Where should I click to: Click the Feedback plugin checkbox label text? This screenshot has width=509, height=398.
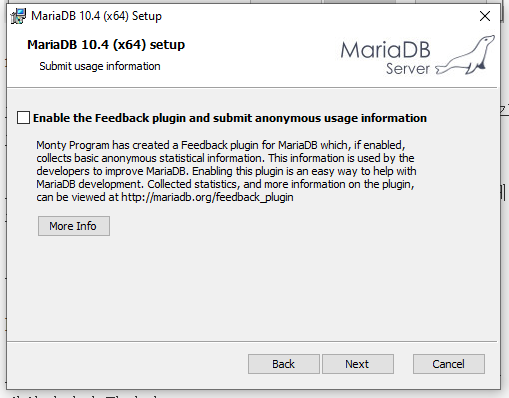[230, 118]
